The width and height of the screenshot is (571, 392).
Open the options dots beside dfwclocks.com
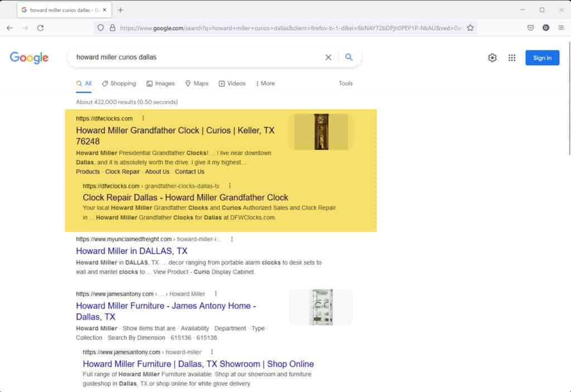(x=143, y=118)
